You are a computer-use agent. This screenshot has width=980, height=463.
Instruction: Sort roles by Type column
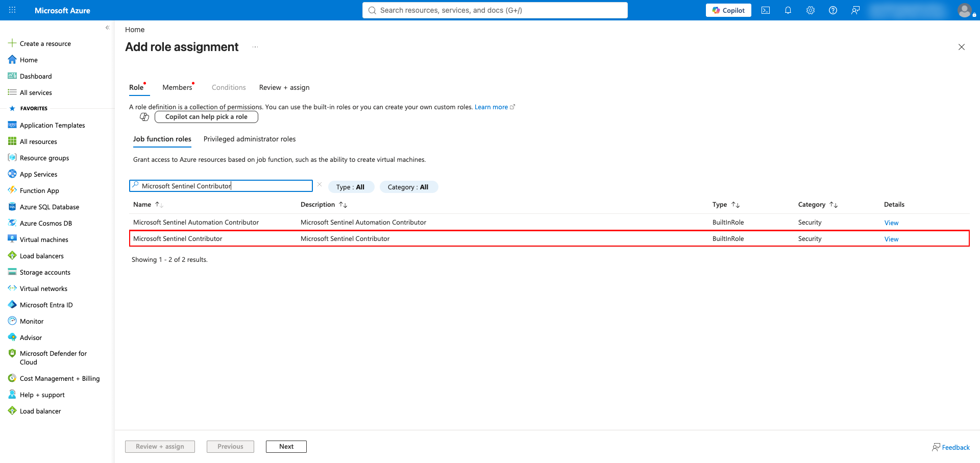[x=726, y=205]
